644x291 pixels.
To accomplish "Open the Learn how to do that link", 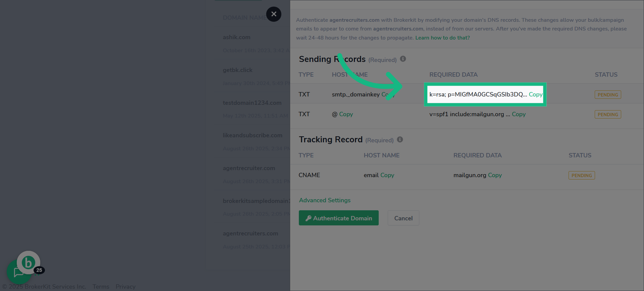I will click(442, 38).
